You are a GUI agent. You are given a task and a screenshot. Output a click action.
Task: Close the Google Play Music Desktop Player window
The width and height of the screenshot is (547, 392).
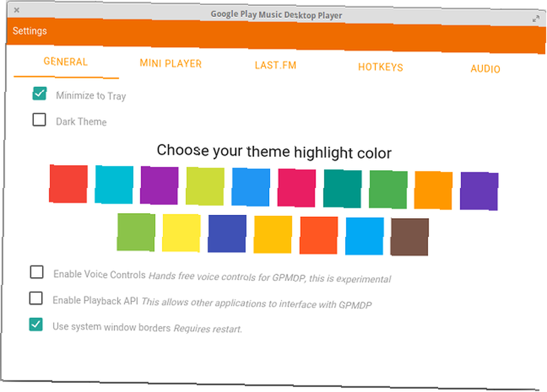(x=16, y=10)
